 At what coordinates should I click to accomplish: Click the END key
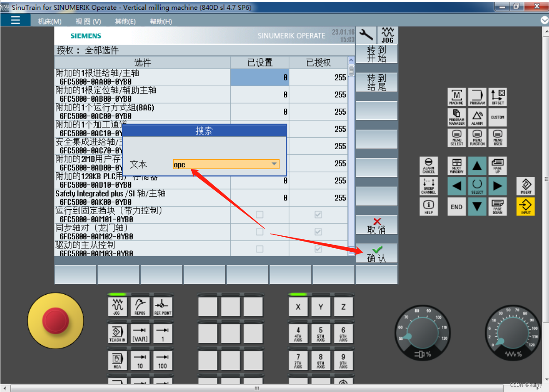pos(456,206)
